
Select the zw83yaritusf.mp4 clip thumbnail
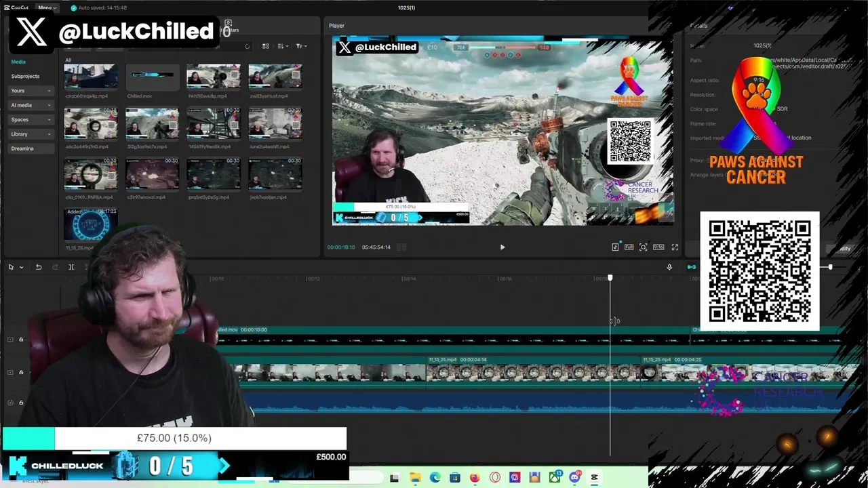[275, 77]
